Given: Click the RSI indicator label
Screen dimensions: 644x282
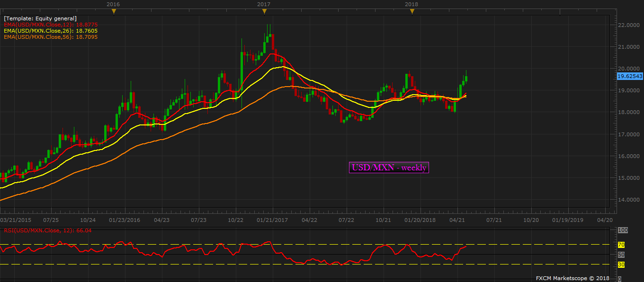Looking at the screenshot, I should (47, 231).
